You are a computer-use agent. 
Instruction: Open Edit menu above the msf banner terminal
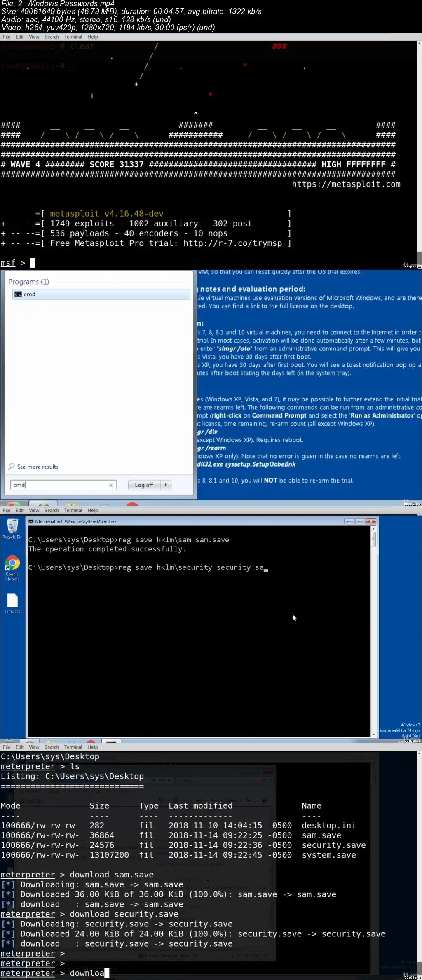click(20, 37)
